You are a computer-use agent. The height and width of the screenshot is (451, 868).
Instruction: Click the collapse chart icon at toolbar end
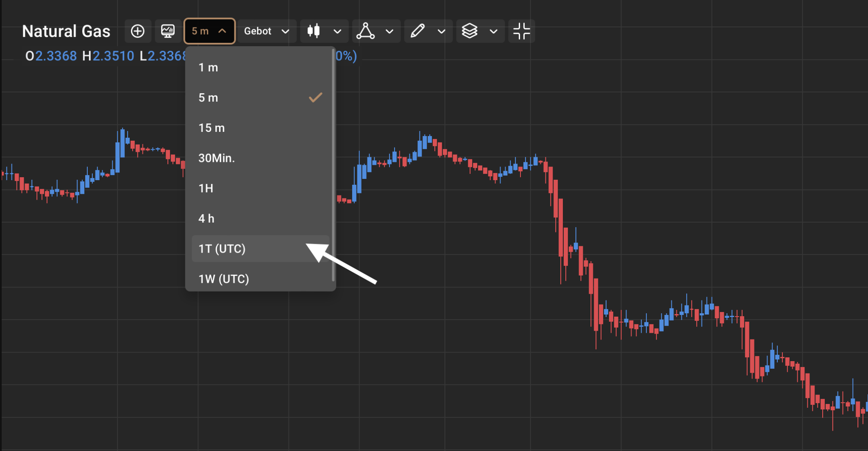coord(521,31)
